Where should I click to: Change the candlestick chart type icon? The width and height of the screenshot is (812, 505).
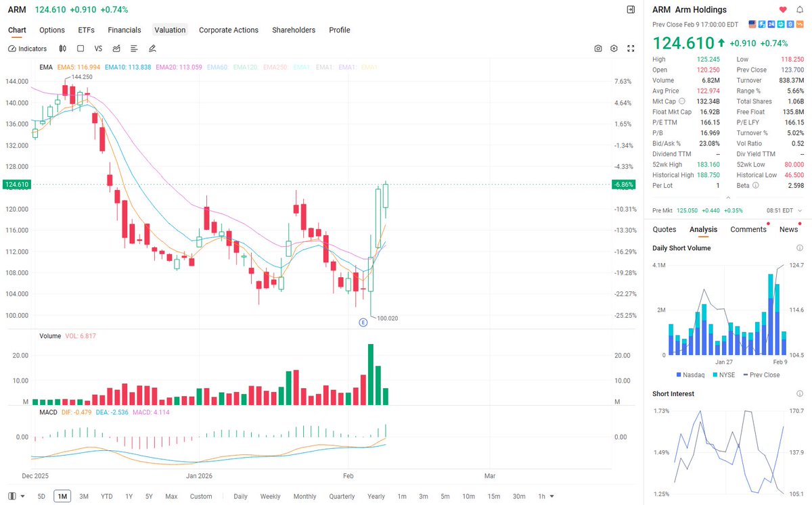[x=62, y=49]
